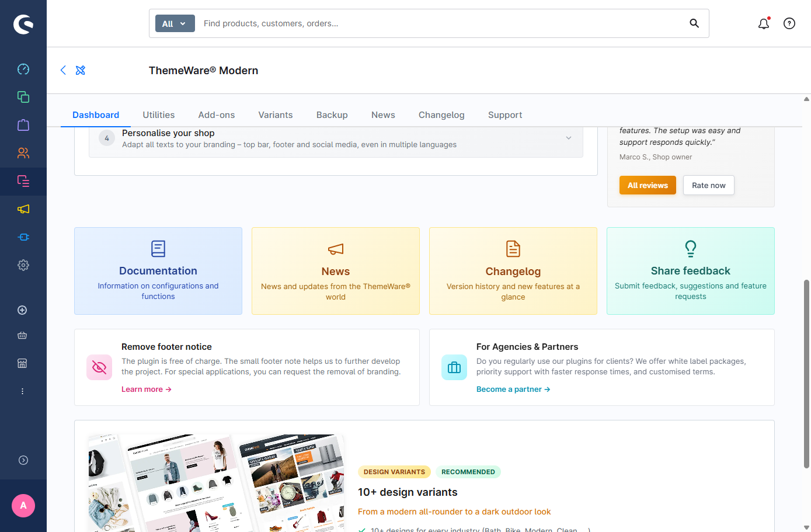Open the Content icon in sidebar
Image resolution: width=811 pixels, height=532 pixels.
(23, 181)
